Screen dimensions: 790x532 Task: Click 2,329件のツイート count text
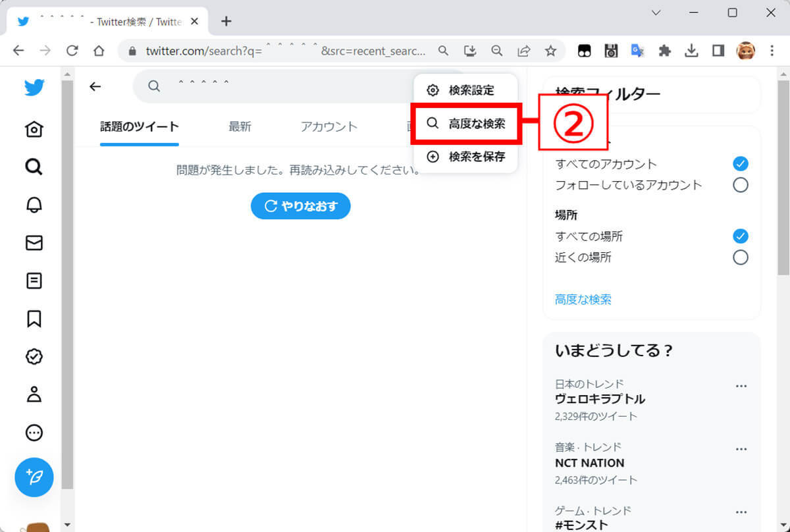coord(596,416)
